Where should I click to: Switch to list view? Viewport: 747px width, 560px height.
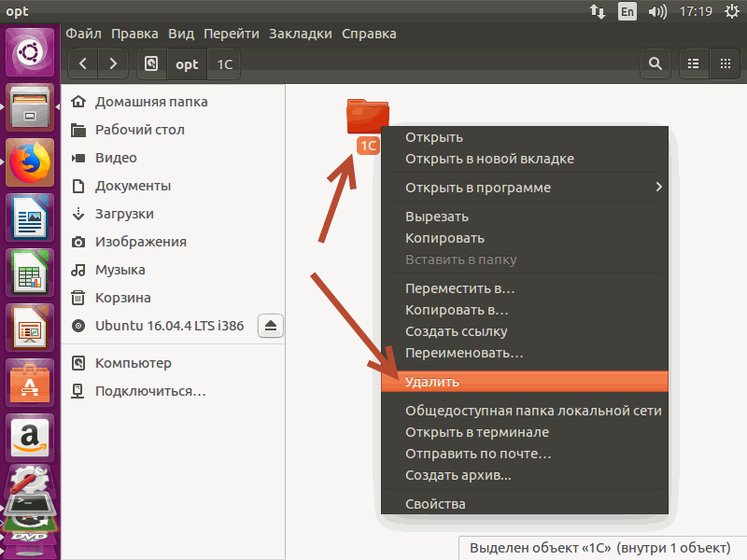[x=694, y=64]
